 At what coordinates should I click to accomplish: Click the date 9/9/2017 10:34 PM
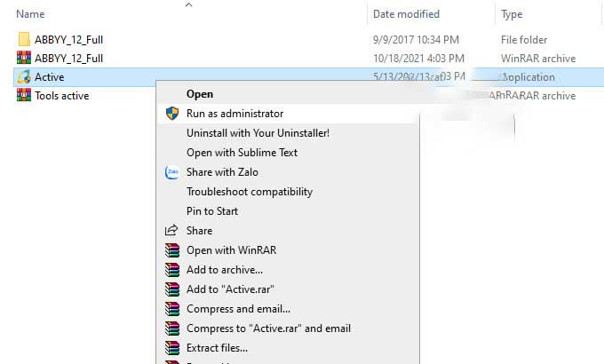(x=416, y=40)
